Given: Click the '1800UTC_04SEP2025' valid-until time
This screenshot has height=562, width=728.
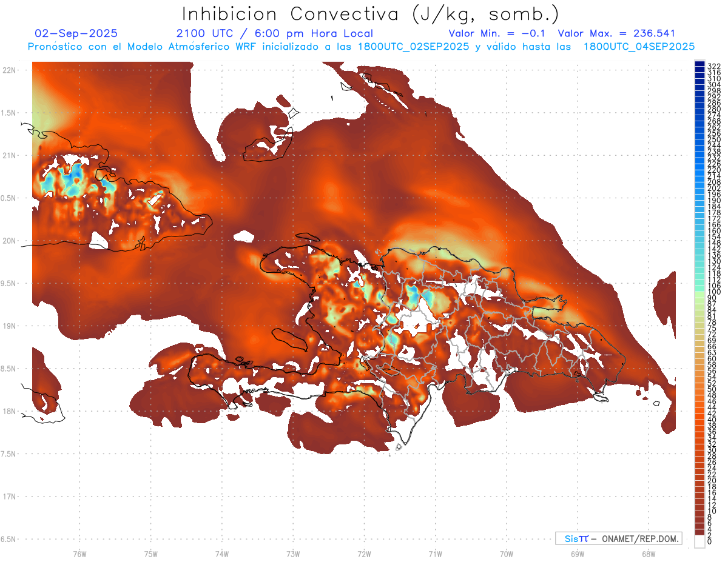Looking at the screenshot, I should [638, 46].
